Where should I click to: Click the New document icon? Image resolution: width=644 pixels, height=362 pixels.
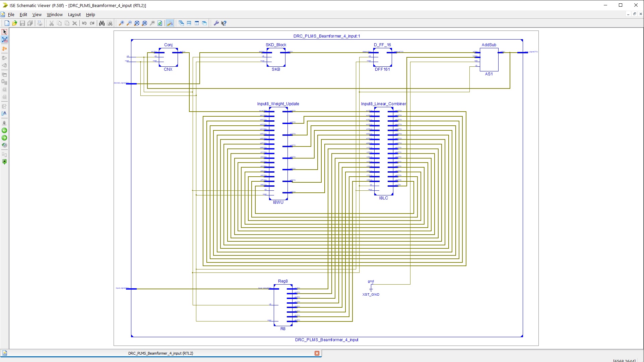pos(7,23)
